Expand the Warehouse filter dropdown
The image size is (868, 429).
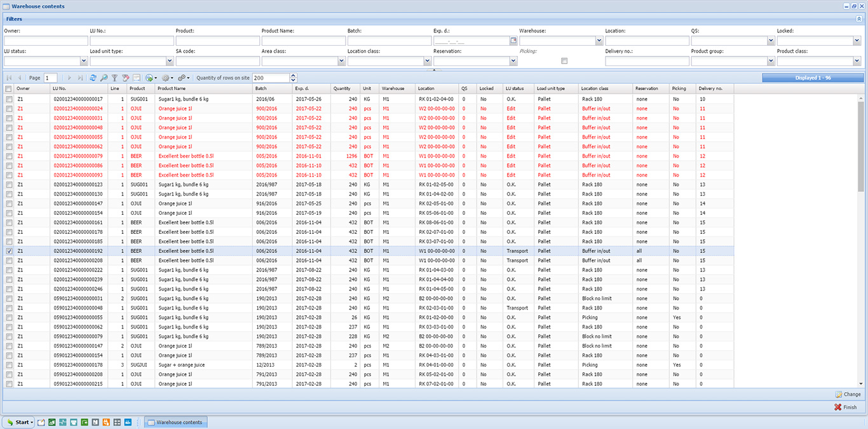coord(599,41)
